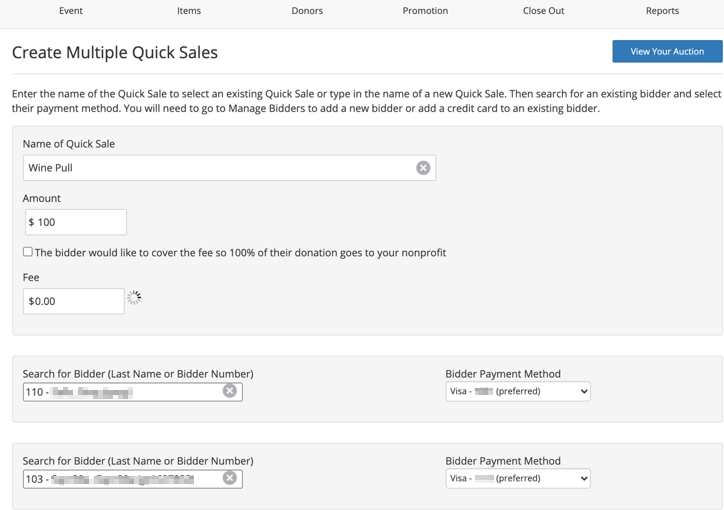
Task: Tick the bidder covers fee checkbox
Action: pos(28,252)
